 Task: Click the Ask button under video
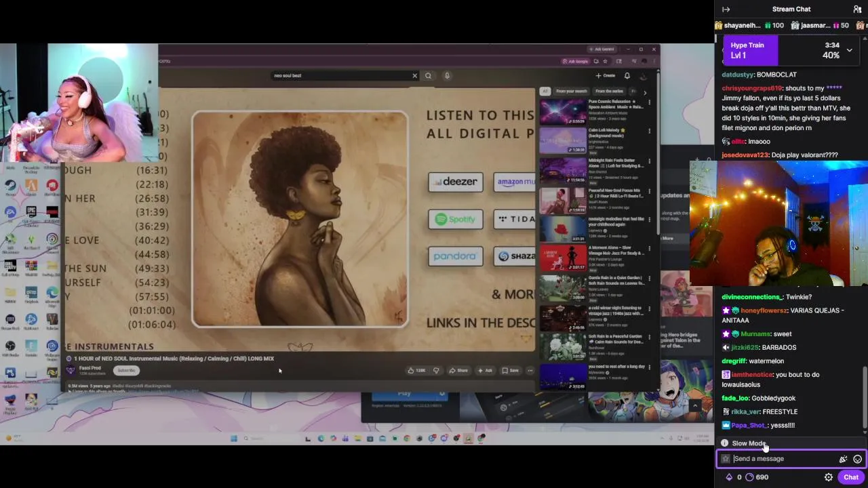pyautogui.click(x=485, y=371)
